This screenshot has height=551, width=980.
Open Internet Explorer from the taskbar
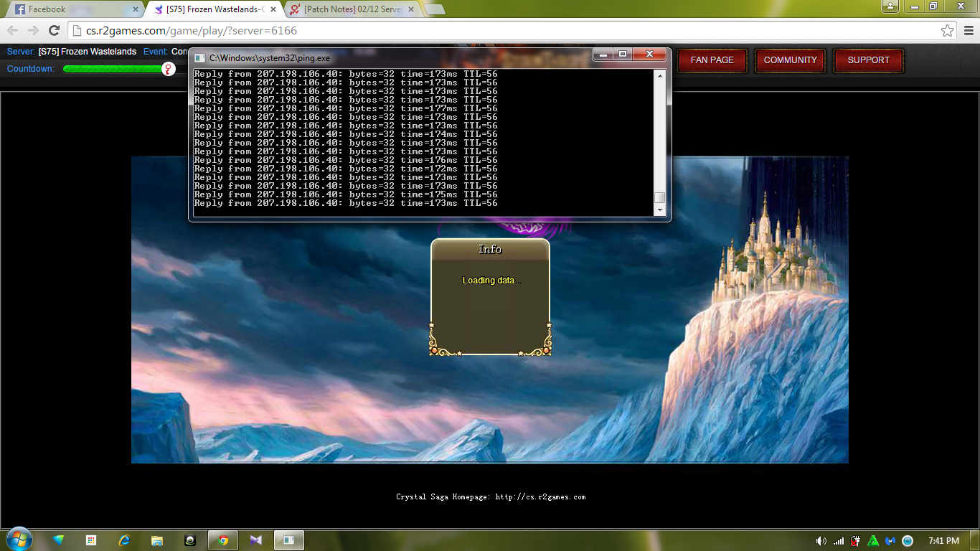tap(124, 540)
